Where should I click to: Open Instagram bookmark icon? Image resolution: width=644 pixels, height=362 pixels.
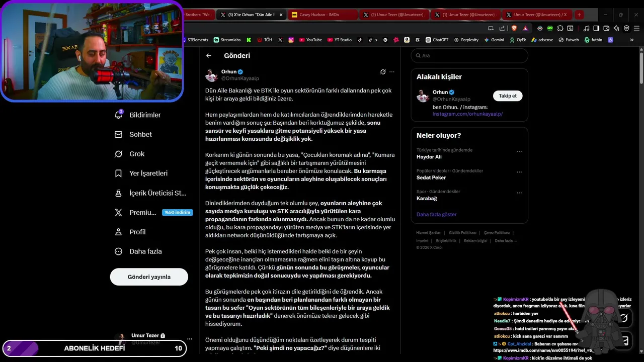point(291,40)
